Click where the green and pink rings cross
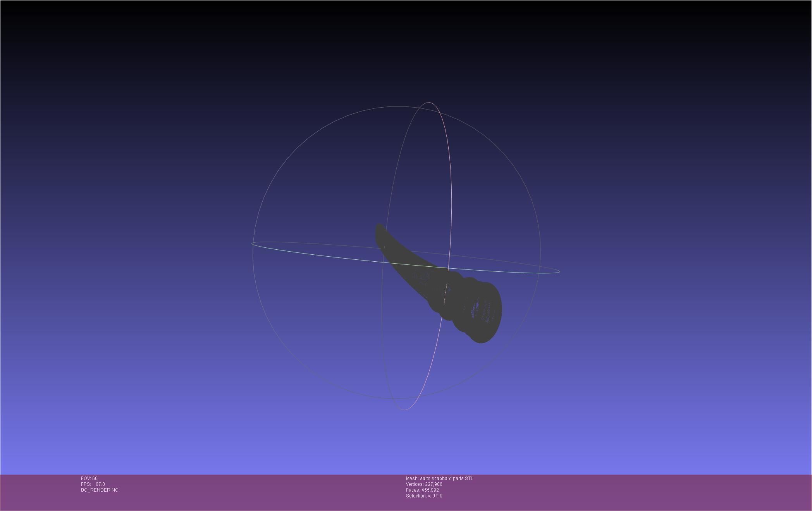 [x=448, y=268]
